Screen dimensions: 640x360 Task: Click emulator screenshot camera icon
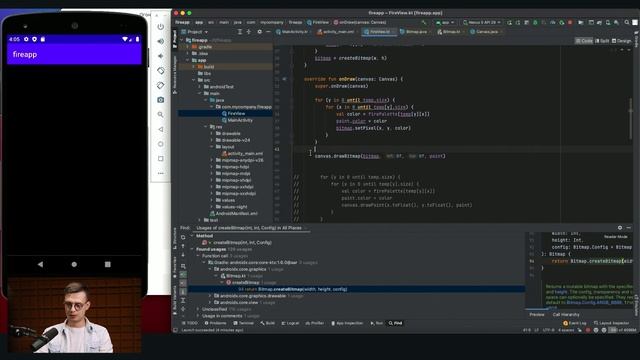click(161, 100)
